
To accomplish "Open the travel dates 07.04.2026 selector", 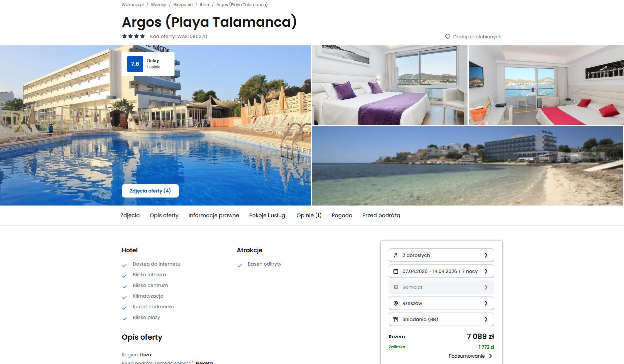I will pos(441,271).
